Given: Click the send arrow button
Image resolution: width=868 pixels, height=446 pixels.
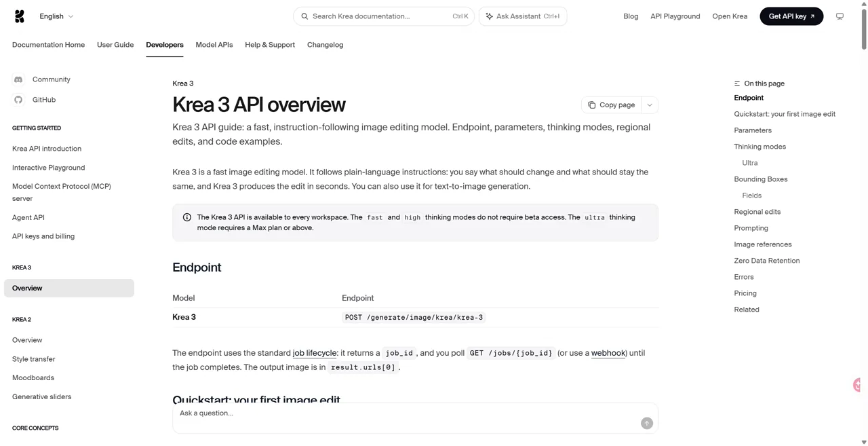Looking at the screenshot, I should 647,423.
